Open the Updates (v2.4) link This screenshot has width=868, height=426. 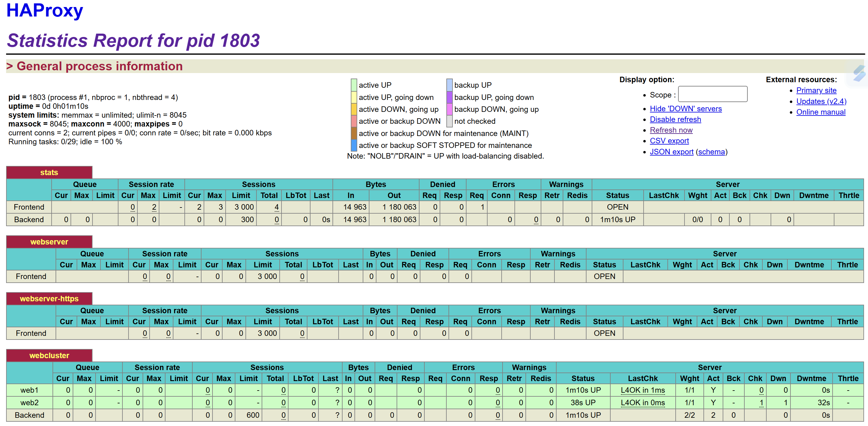click(821, 101)
